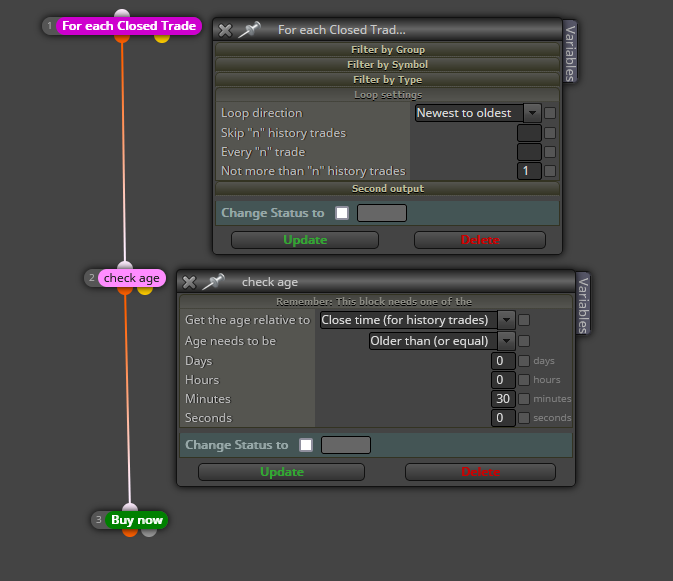This screenshot has width=673, height=581.
Task: Click status field in Closed Trade panel
Action: tap(382, 213)
